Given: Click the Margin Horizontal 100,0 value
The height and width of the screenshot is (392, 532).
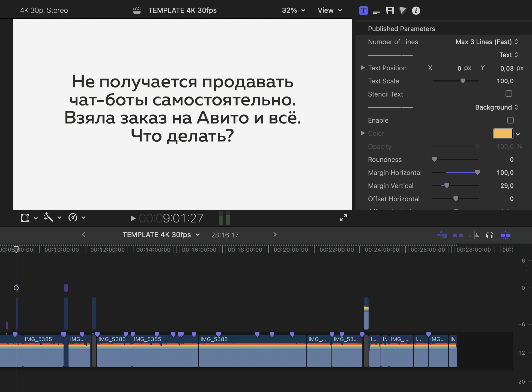Looking at the screenshot, I should tap(505, 173).
